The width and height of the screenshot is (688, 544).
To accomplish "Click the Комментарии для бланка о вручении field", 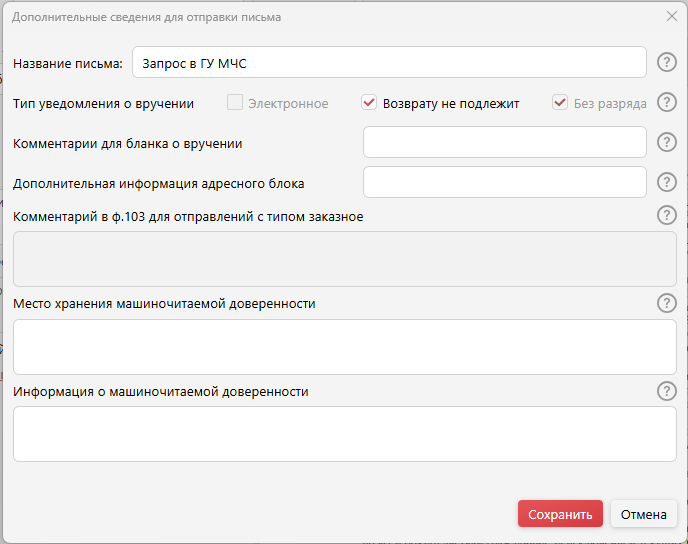I will coord(504,142).
